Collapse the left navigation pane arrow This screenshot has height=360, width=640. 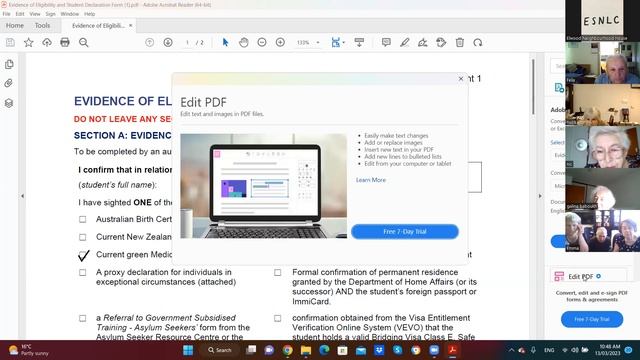click(22, 196)
